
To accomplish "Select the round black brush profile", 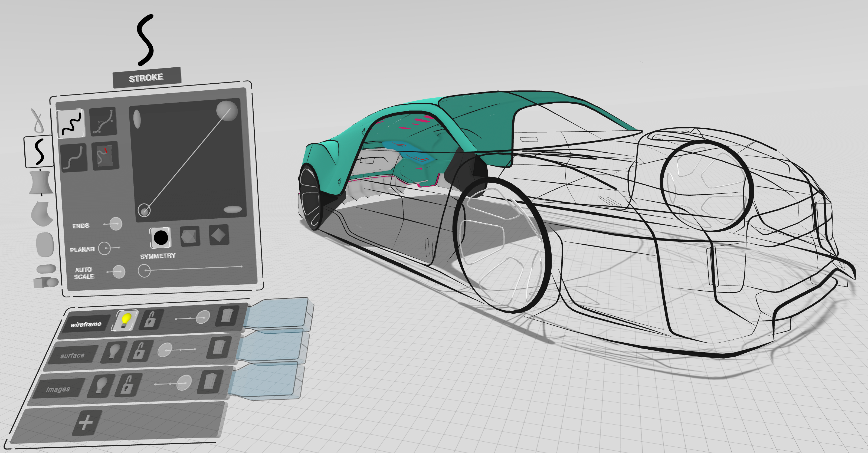I will pos(161,238).
